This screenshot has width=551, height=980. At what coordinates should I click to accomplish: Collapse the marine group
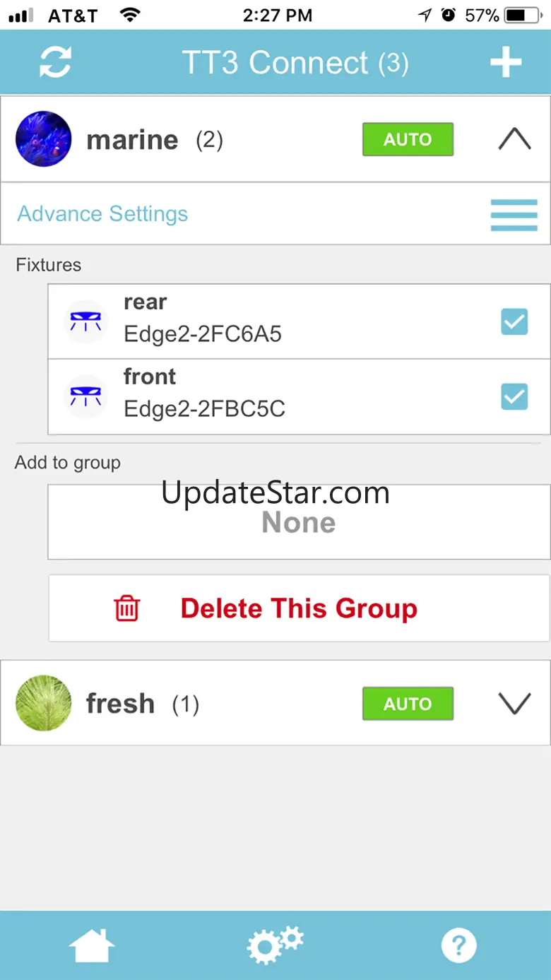pyautogui.click(x=514, y=140)
